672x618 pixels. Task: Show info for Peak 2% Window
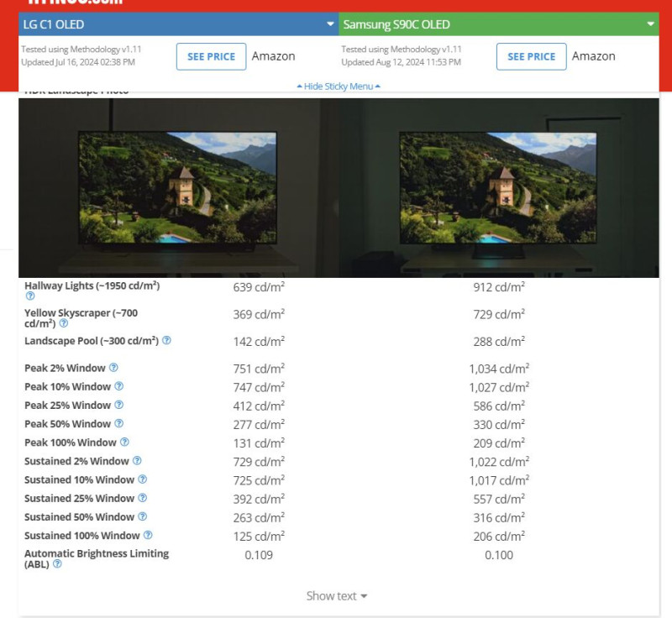coord(113,368)
